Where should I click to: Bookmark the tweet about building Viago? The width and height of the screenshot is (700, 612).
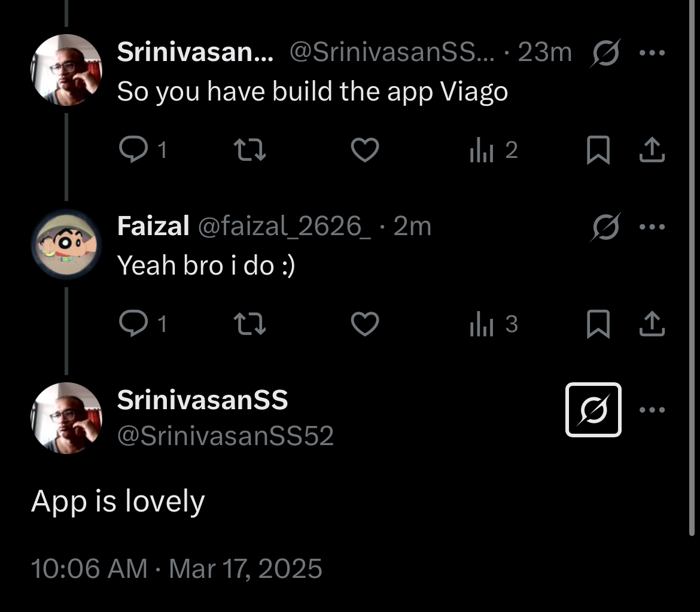(x=598, y=150)
